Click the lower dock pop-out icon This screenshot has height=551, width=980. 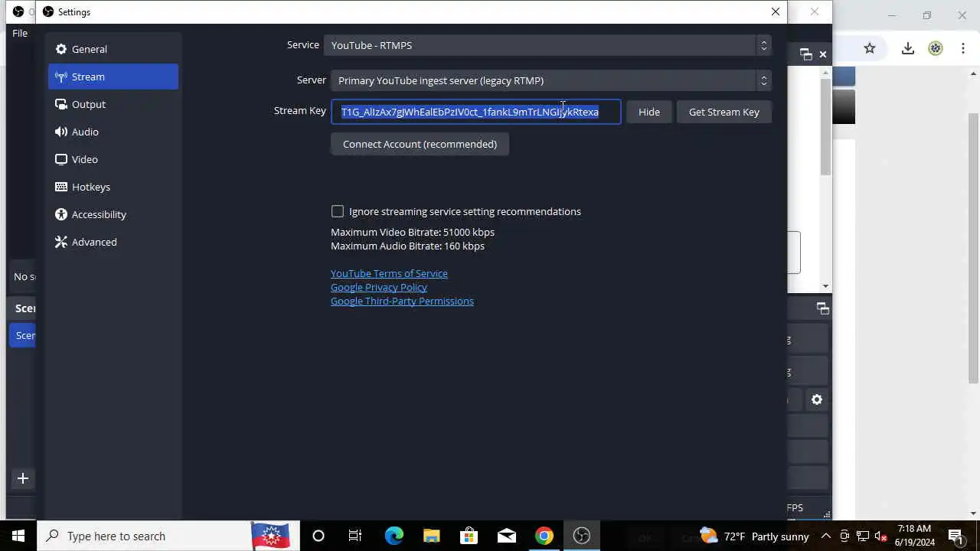pyautogui.click(x=823, y=308)
